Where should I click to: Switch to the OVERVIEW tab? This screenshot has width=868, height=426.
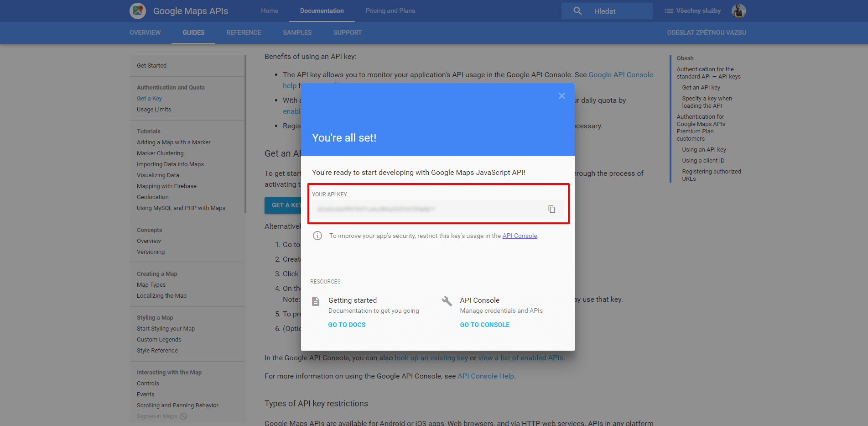(145, 32)
